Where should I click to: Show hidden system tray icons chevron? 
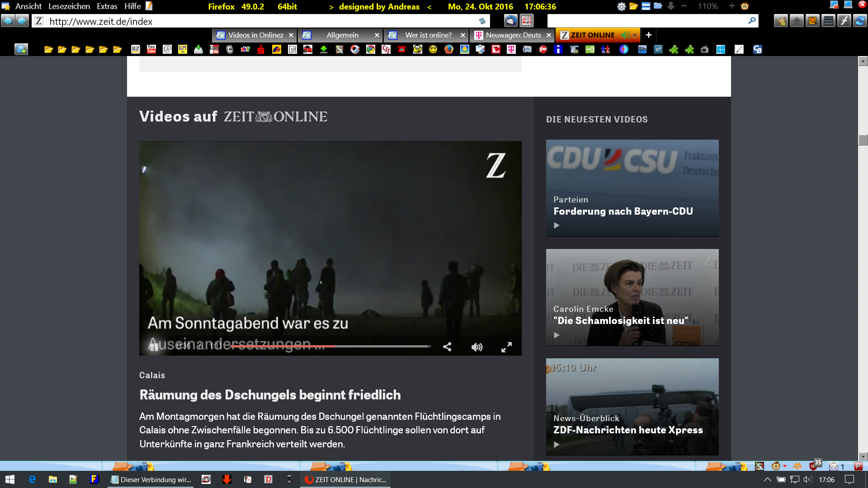pyautogui.click(x=767, y=479)
